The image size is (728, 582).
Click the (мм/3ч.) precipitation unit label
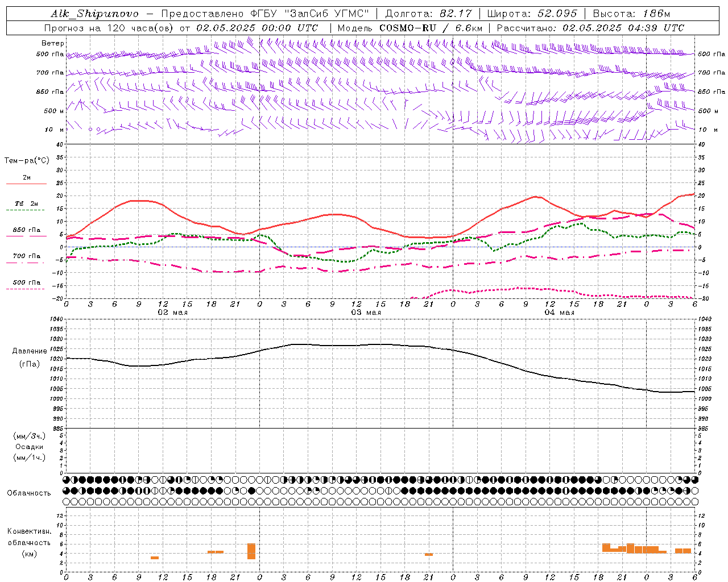click(30, 436)
